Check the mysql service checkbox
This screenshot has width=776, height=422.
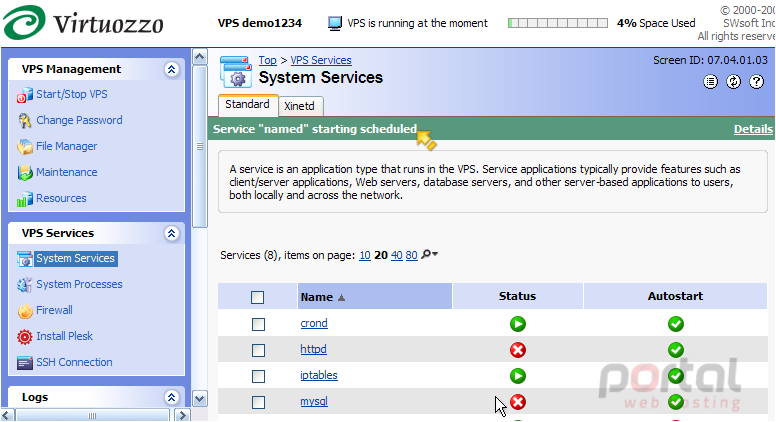coord(258,403)
